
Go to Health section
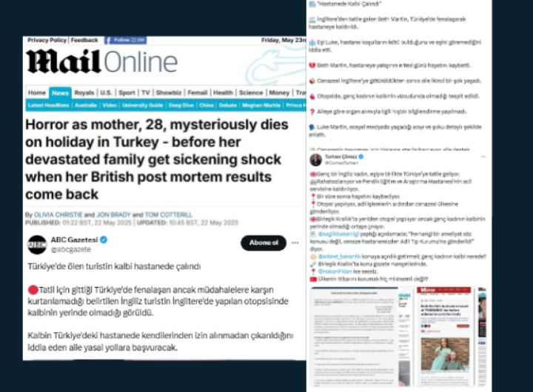[x=223, y=92]
